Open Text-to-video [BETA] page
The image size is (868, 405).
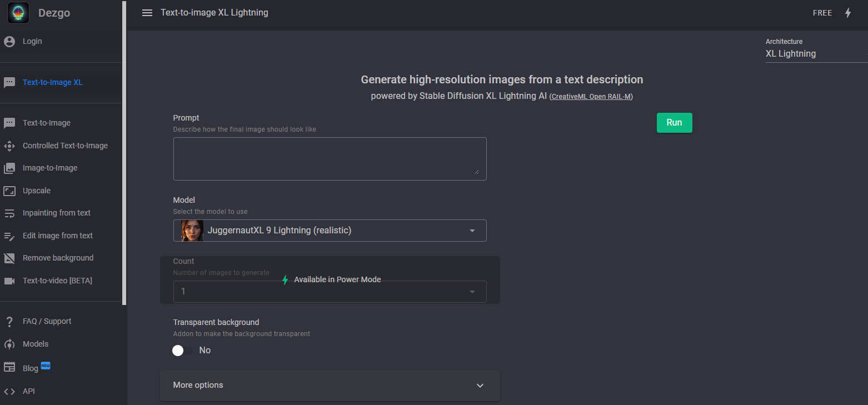57,281
